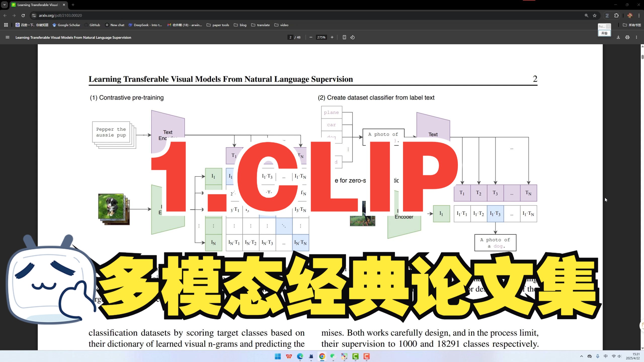
Task: Click the fit to page icon
Action: [x=344, y=37]
